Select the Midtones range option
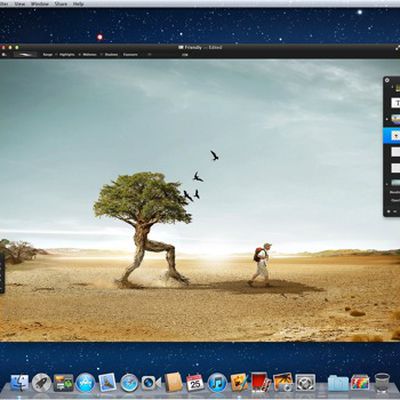This screenshot has width=400, height=400. [89, 54]
